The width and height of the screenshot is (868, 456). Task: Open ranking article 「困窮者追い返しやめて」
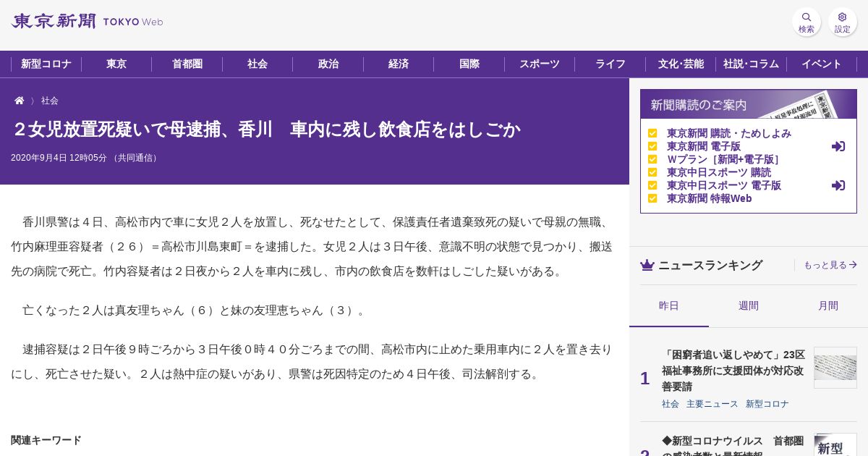pos(733,371)
